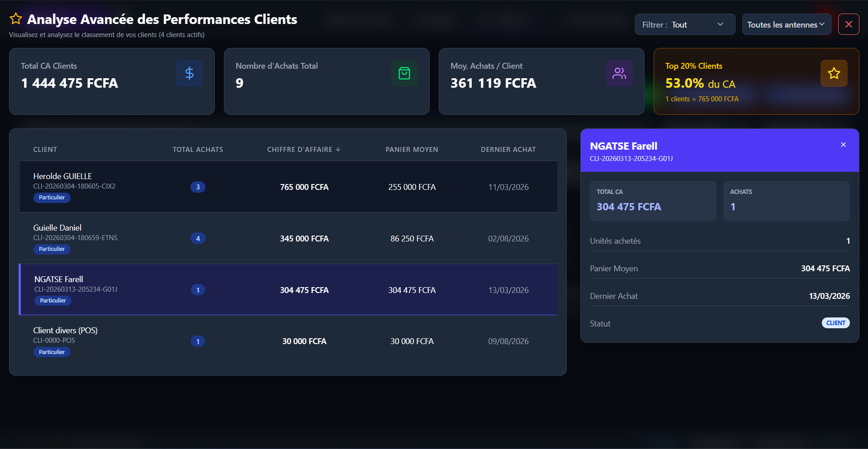
Task: Click Particulier tag under Herolde GUIELLE
Action: 52,198
